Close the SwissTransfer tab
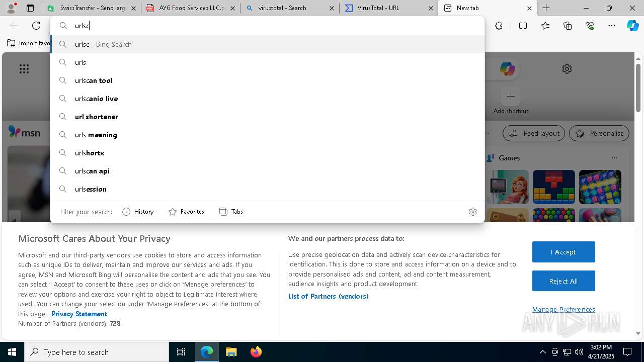Viewport: 644px width, 362px height. coord(133,8)
